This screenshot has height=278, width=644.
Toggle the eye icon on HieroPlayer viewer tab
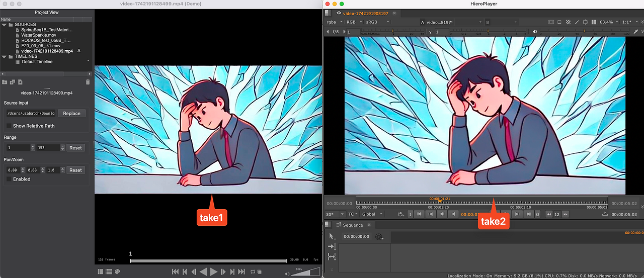pos(339,14)
